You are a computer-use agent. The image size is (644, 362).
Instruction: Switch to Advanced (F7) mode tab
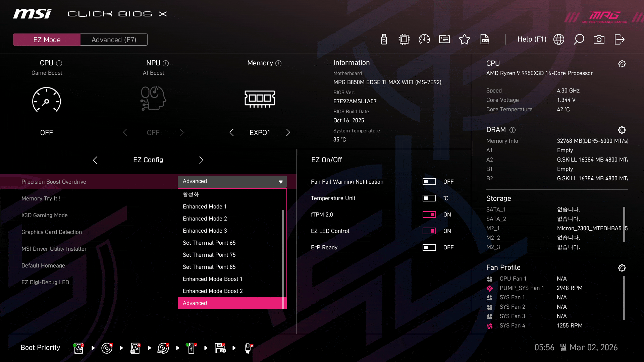click(x=114, y=40)
